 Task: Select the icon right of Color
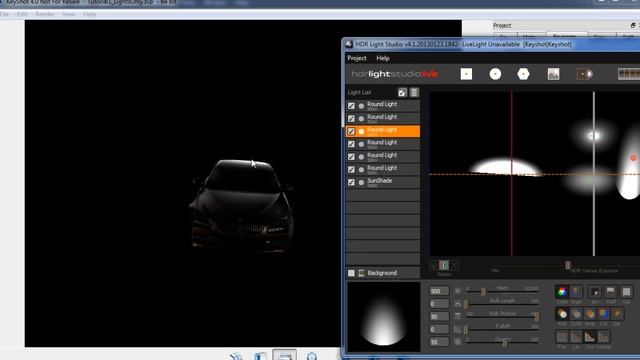pyautogui.click(x=576, y=292)
